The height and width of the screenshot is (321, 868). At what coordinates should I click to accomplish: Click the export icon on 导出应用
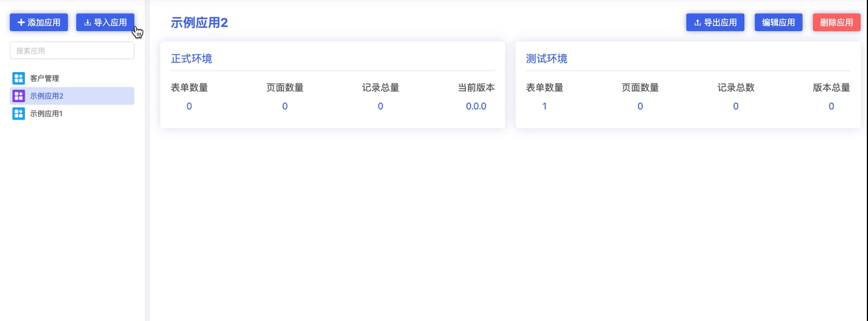(x=698, y=23)
